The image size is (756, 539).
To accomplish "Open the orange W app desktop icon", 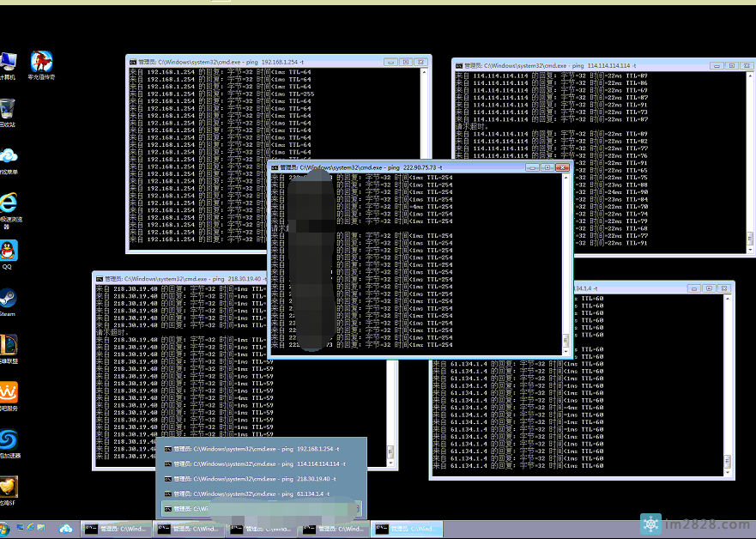I will 8,392.
